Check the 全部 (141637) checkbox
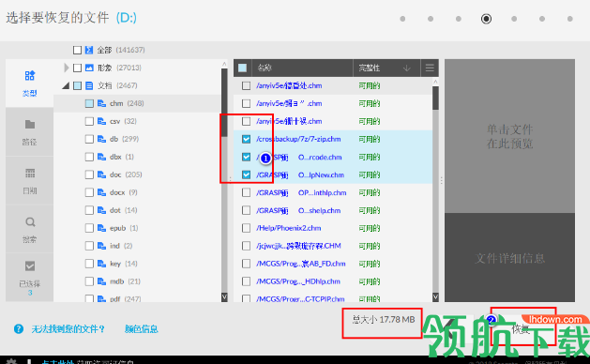 77,50
